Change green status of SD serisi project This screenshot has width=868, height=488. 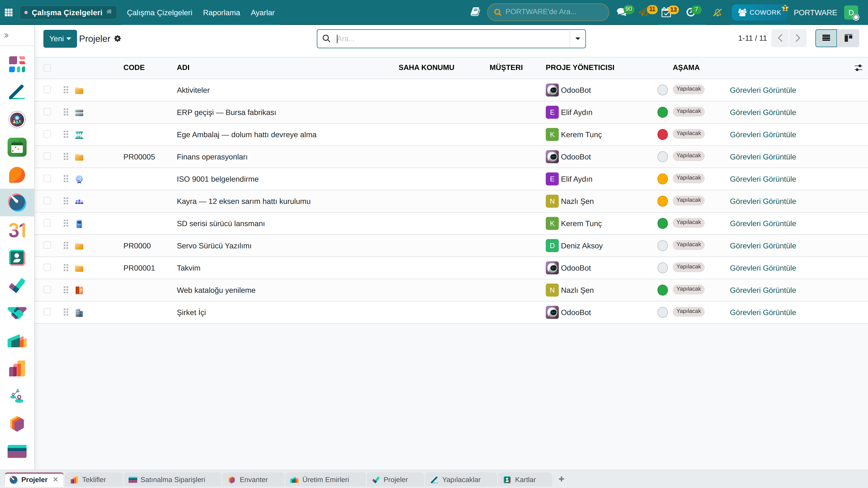(x=662, y=223)
